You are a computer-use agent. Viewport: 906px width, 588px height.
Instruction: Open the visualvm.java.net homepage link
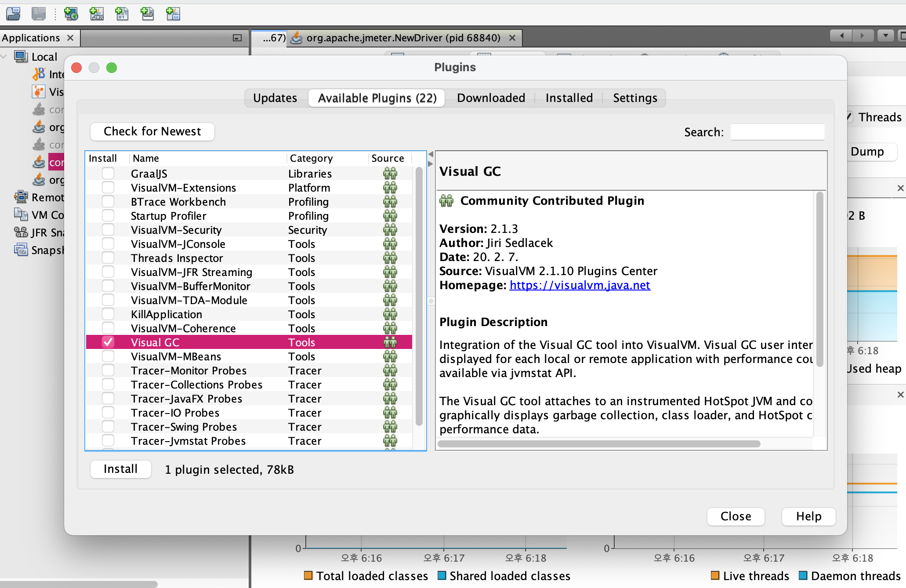580,285
